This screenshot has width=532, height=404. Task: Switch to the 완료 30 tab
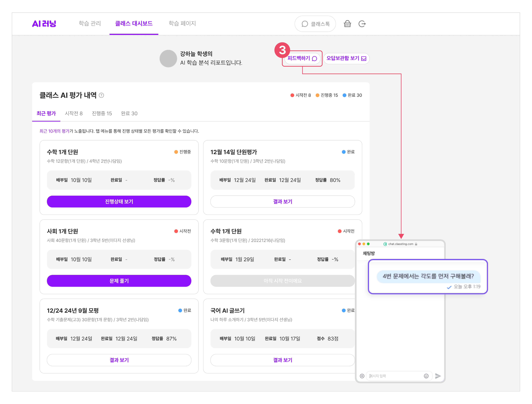point(129,113)
